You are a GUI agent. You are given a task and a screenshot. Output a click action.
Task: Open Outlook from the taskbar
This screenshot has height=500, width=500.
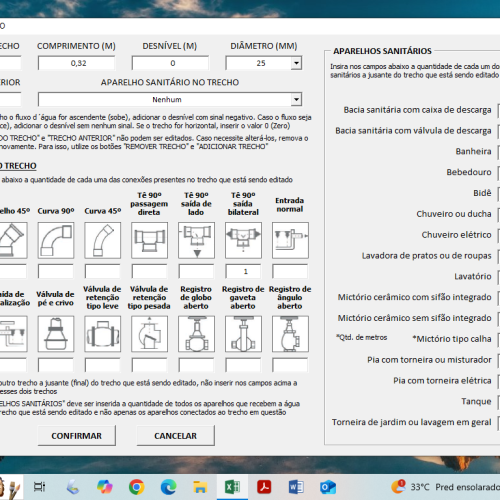[328, 487]
